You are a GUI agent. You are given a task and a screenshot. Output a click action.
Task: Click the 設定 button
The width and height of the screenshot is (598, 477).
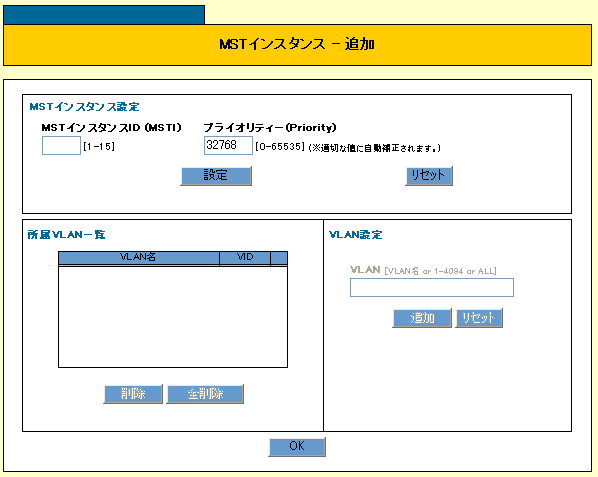(216, 176)
